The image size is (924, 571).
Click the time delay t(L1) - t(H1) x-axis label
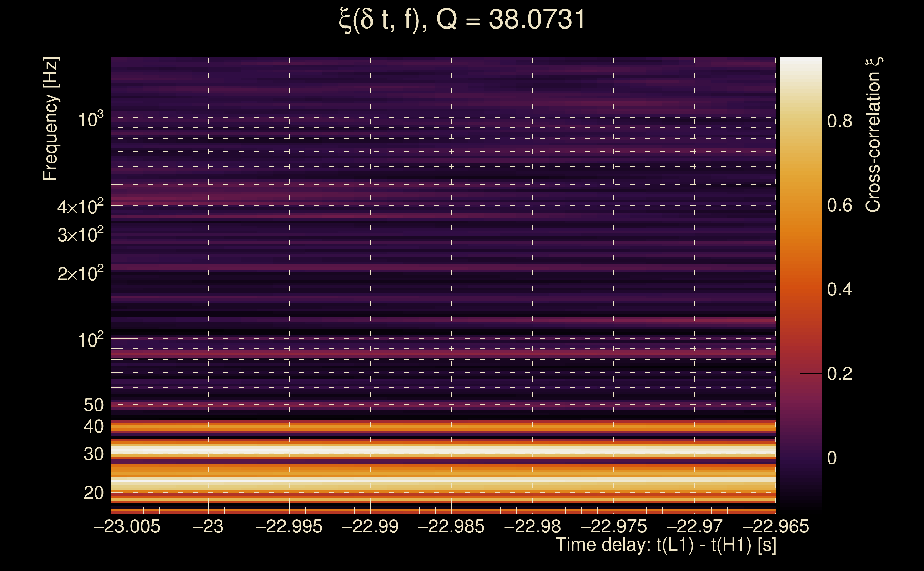(666, 545)
